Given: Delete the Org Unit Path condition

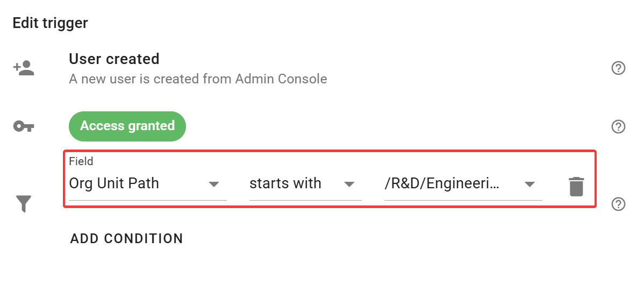Looking at the screenshot, I should pyautogui.click(x=576, y=186).
